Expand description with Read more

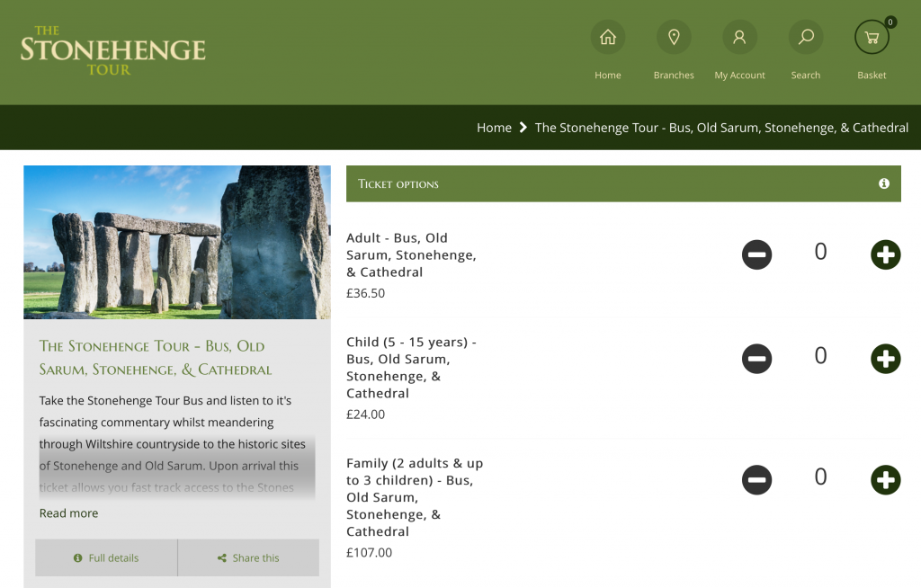68,513
